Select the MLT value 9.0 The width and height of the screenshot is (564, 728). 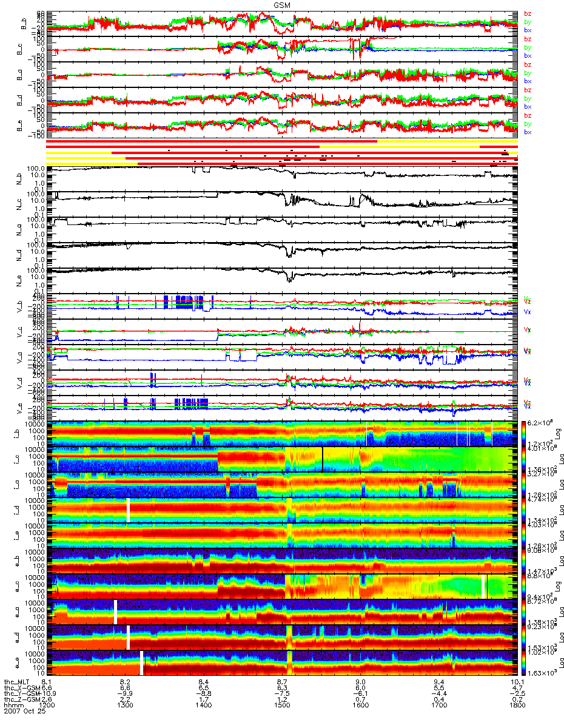(x=360, y=682)
